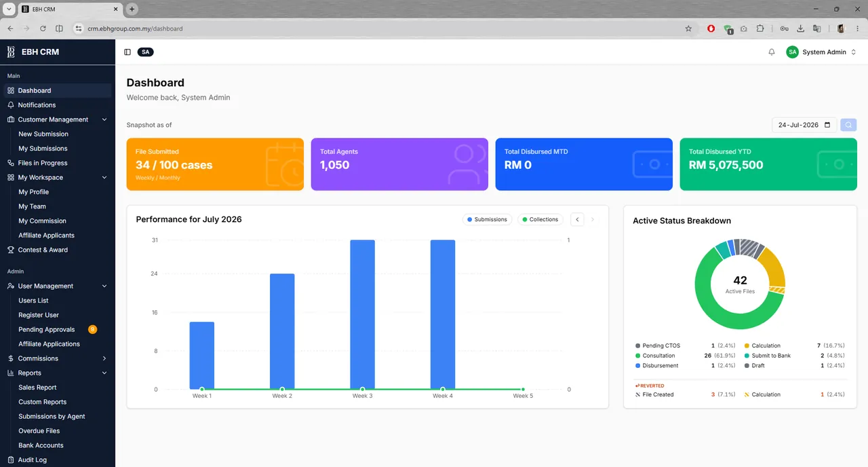Open the browser side panel icon
Image resolution: width=868 pixels, height=467 pixels.
[x=59, y=29]
